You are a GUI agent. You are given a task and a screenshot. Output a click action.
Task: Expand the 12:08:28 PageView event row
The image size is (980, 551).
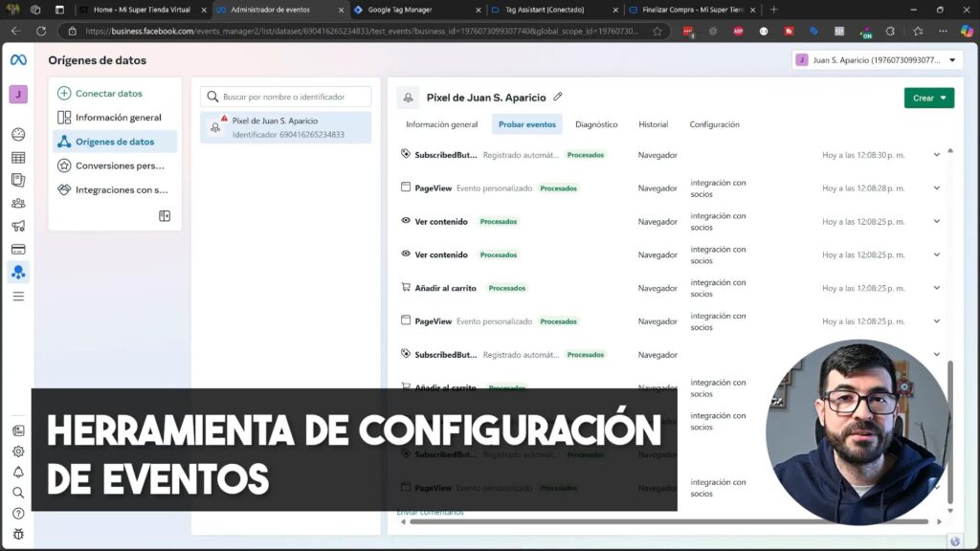(937, 188)
